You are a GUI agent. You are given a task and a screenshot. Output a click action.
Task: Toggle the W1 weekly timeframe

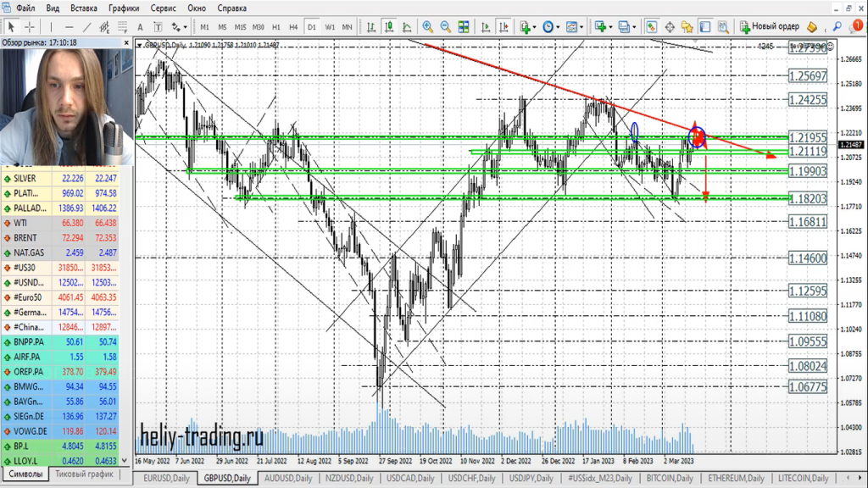330,27
